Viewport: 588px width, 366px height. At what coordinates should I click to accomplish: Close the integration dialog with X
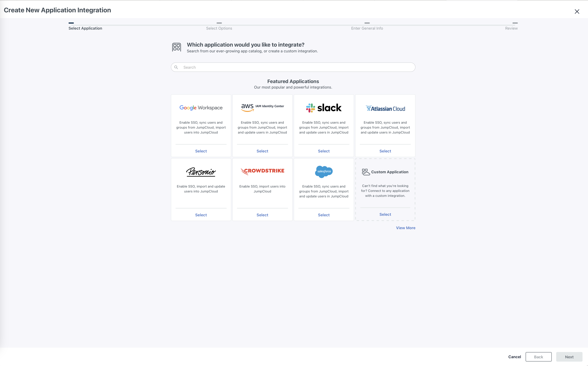point(577,12)
